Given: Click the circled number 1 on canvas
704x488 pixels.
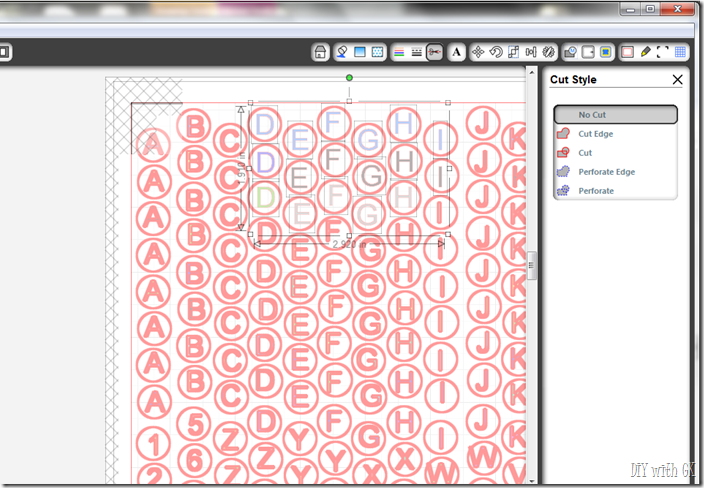Looking at the screenshot, I should click(x=154, y=444).
